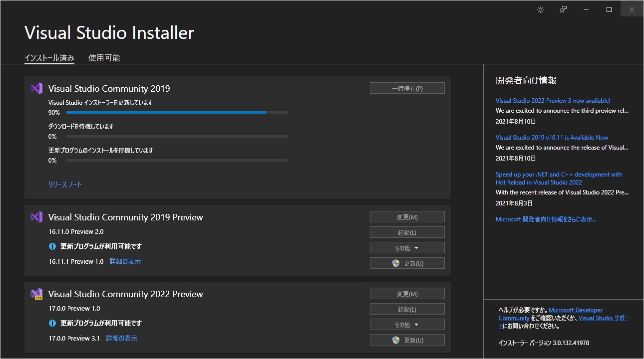
Task: Click 変更 for Visual Studio Community 2019 Preview
Action: point(407,216)
